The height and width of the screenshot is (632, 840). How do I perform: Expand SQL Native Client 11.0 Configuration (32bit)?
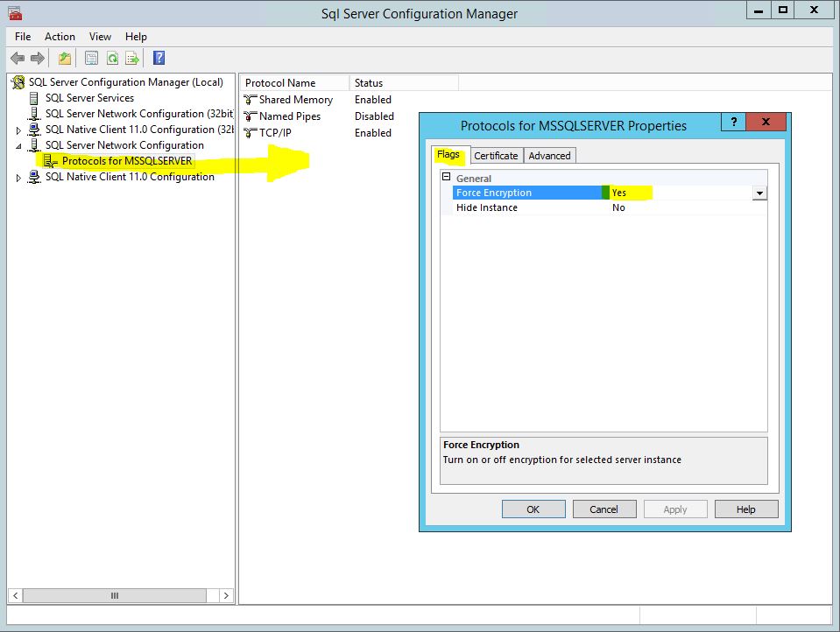tap(18, 130)
